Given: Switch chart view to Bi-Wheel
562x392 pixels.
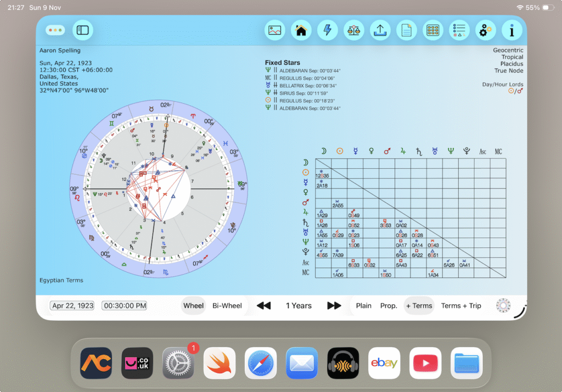Looking at the screenshot, I should point(227,305).
